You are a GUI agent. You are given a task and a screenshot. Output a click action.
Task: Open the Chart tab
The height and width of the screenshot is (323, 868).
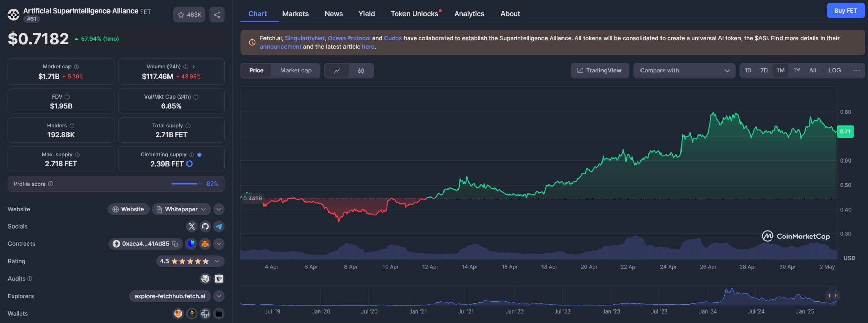click(257, 14)
